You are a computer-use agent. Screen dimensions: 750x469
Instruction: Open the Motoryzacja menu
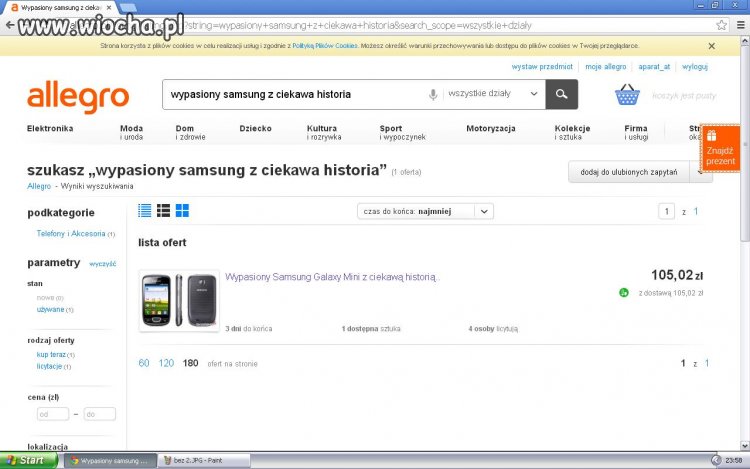click(x=491, y=128)
